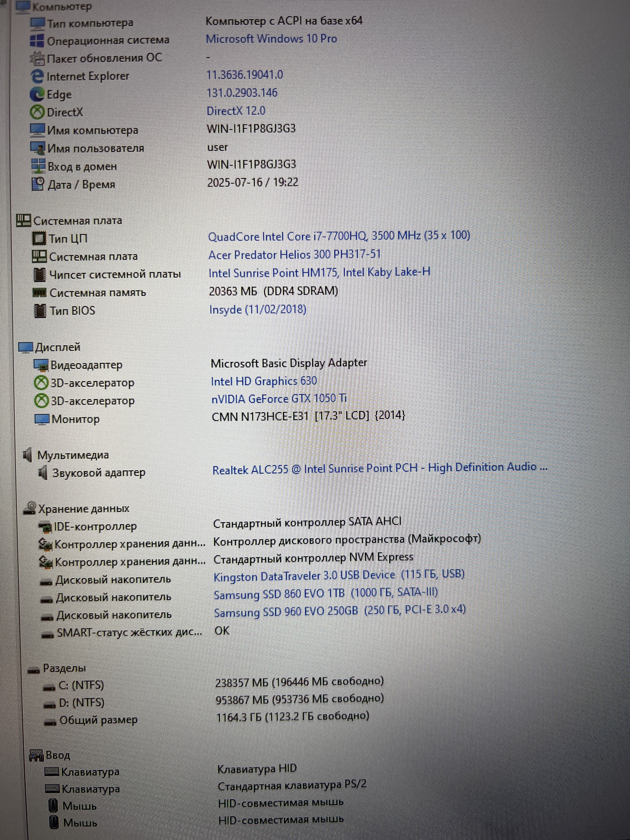Open the Insyde (11/02/2018) BIOS link

[x=257, y=310]
